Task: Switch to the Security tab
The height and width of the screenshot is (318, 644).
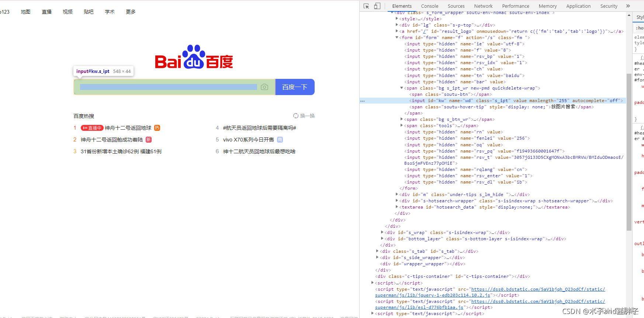Action: [x=609, y=6]
